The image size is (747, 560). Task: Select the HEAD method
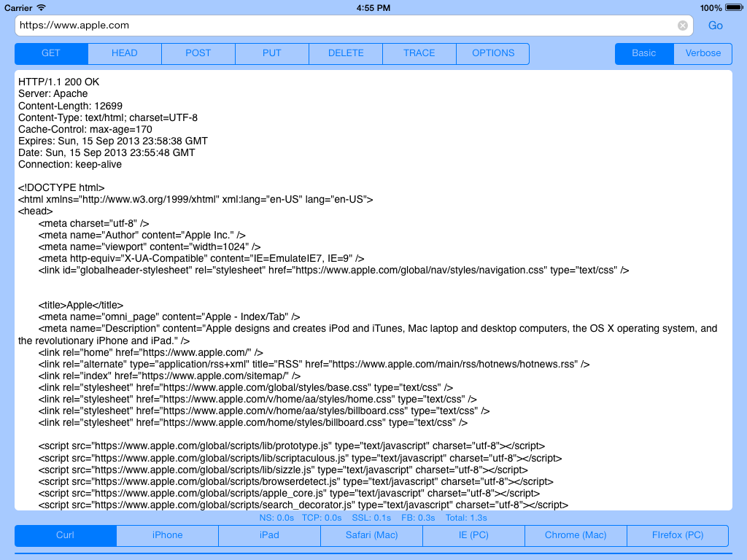click(124, 53)
